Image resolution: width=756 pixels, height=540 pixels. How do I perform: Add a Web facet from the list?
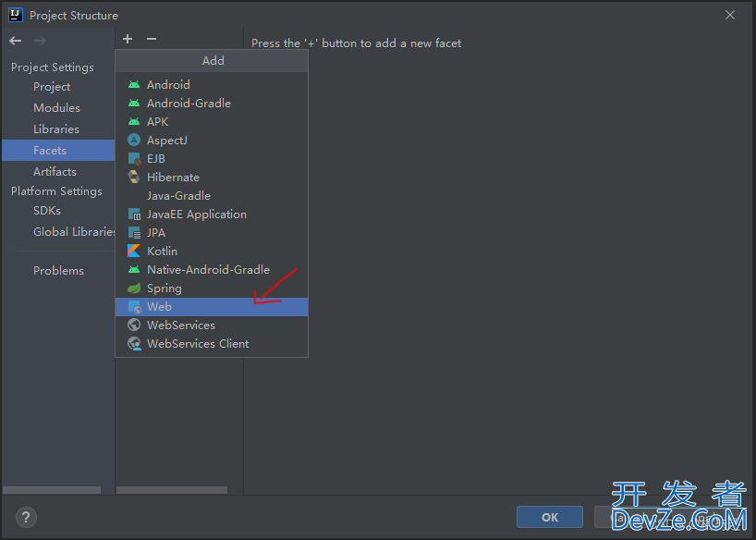click(212, 306)
